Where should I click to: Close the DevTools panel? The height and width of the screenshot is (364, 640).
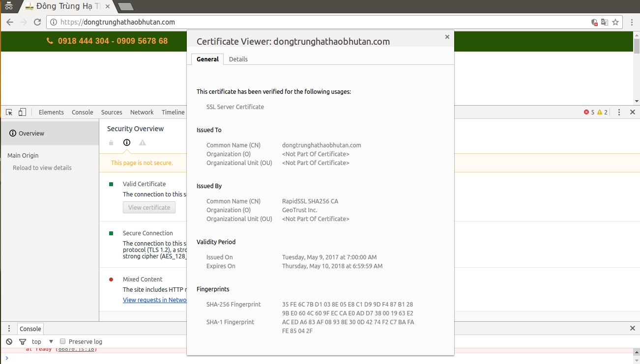coord(633,112)
